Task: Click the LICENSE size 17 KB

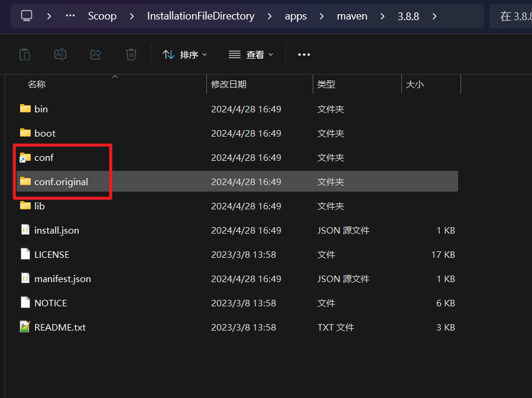Action: click(443, 254)
